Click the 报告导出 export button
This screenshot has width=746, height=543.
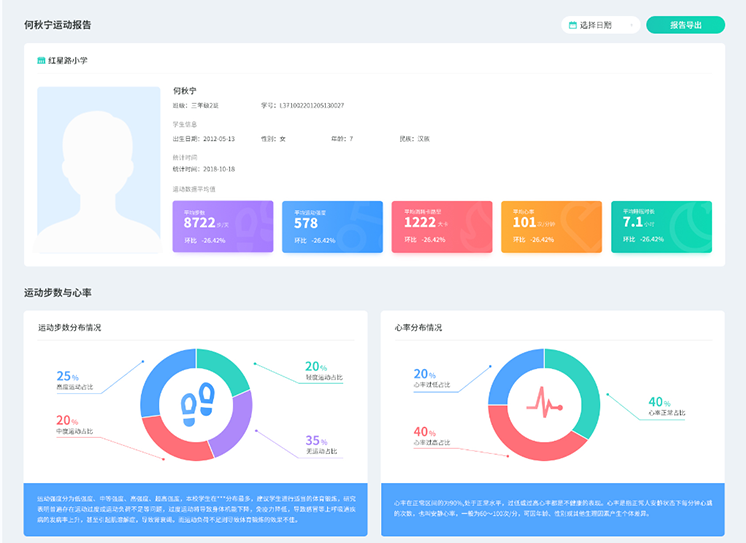(685, 25)
